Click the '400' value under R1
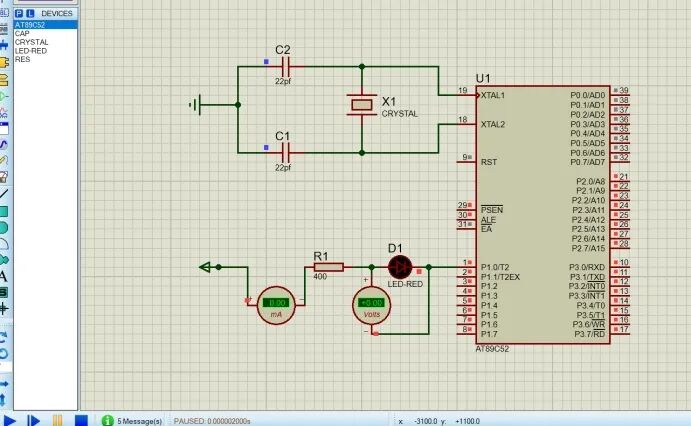Screen dimensions: 691x426 pos(320,277)
